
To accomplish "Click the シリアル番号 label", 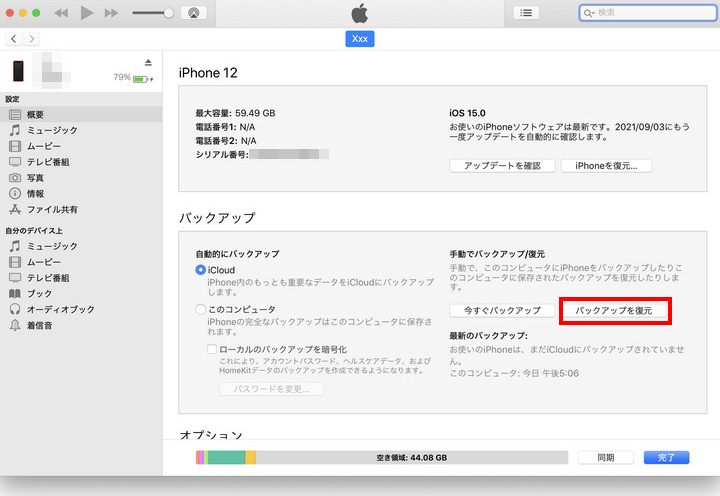I will pyautogui.click(x=222, y=154).
